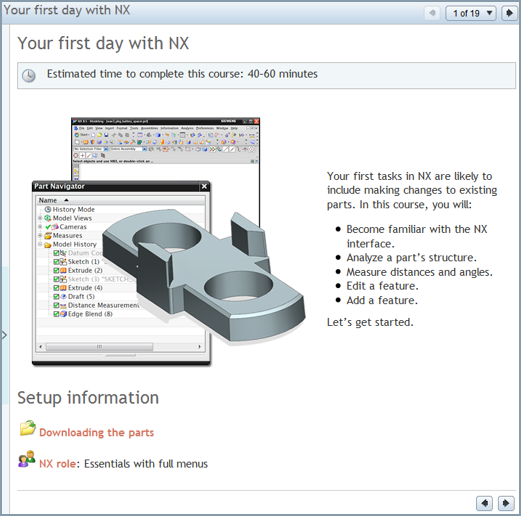Click the Model Views icon in Part Navigator
The height and width of the screenshot is (516, 521).
(48, 218)
